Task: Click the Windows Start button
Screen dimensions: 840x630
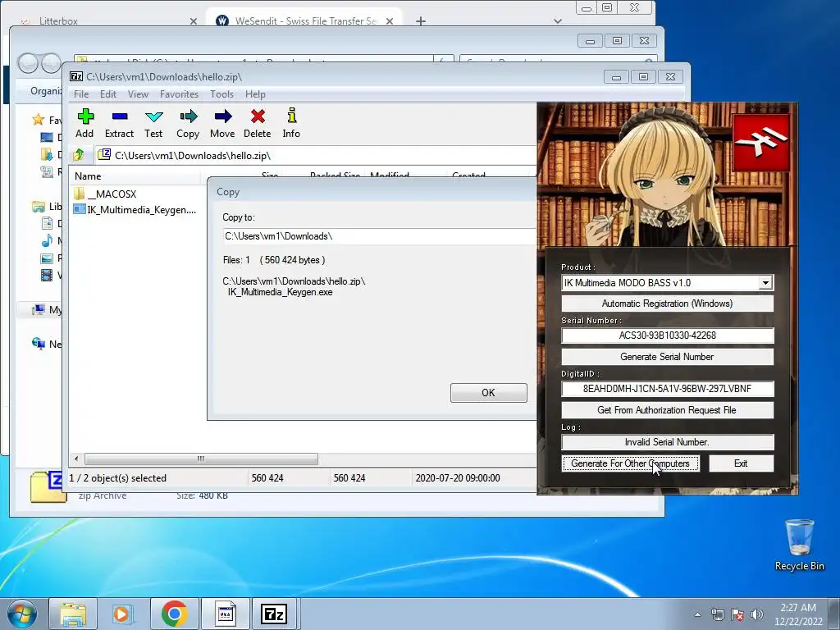Action: coord(22,614)
